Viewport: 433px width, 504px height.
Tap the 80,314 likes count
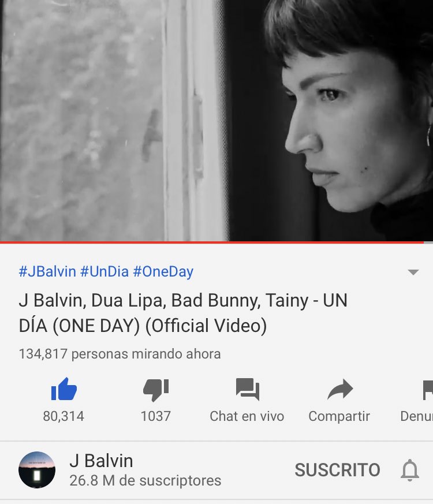tap(64, 416)
